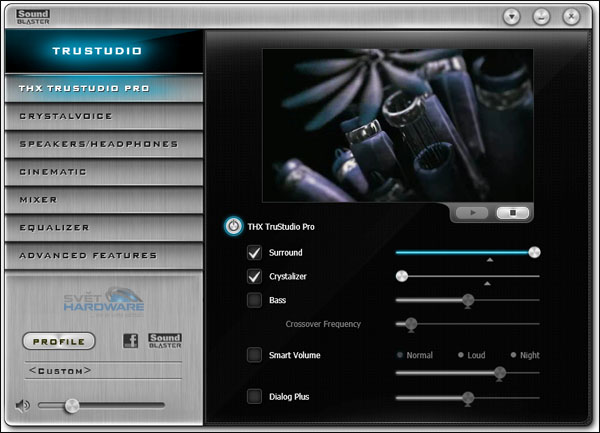Open the THX TruStudio Pro section

104,88
